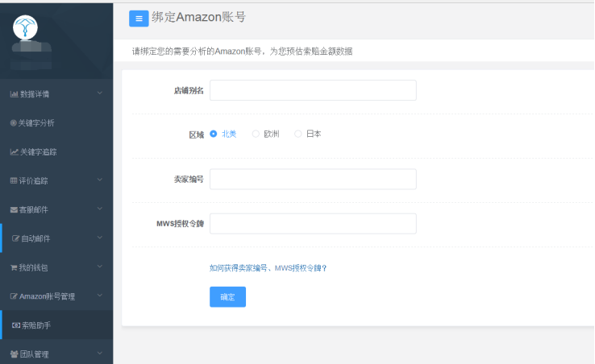Click the money icon beside 索赔助手
595x364 pixels.
coord(16,325)
